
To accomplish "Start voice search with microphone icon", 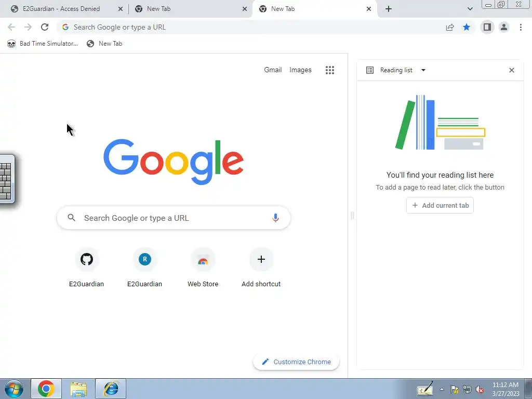I will click(275, 218).
